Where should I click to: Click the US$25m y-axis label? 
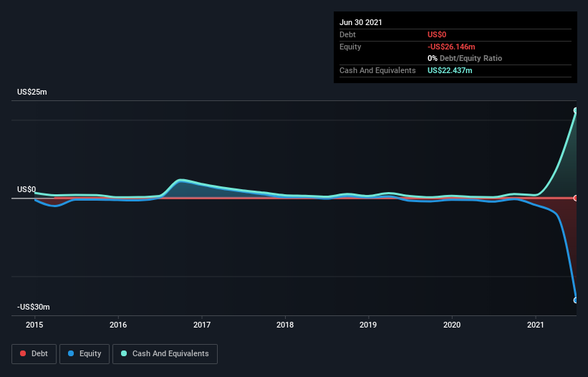click(x=32, y=92)
